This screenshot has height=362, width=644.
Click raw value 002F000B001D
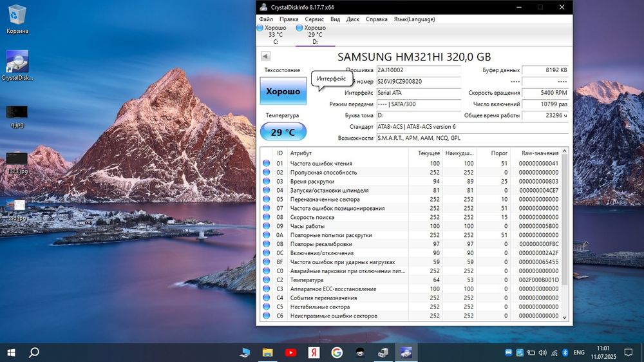click(x=538, y=280)
